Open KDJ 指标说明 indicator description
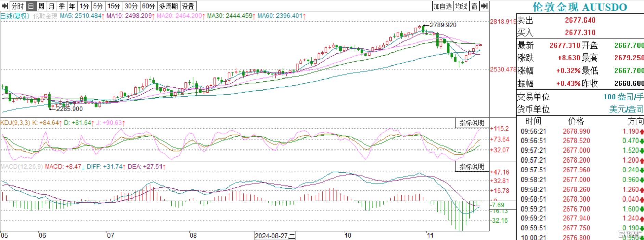Image resolution: width=644 pixels, height=240 pixels. 472,123
